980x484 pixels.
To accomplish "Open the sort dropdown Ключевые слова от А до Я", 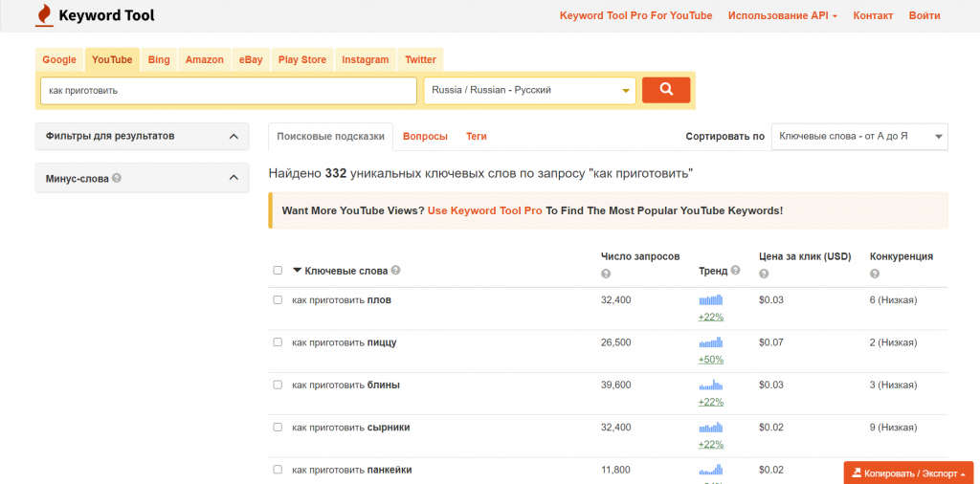I will pyautogui.click(x=859, y=137).
